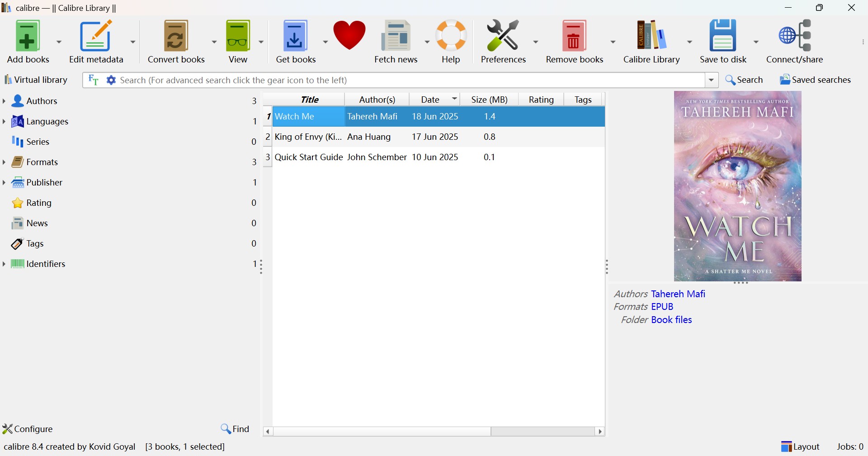The width and height of the screenshot is (868, 456).
Task: Click John Schember author cell
Action: (377, 157)
